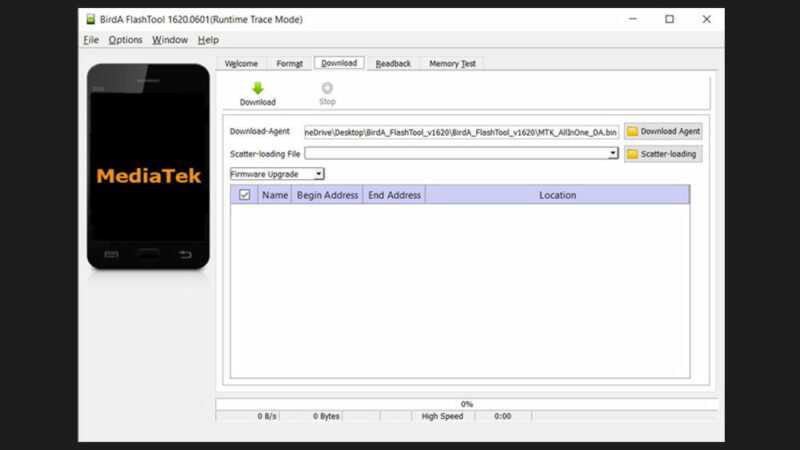Image resolution: width=800 pixels, height=450 pixels.
Task: Click the Begin Address column header
Action: 327,195
